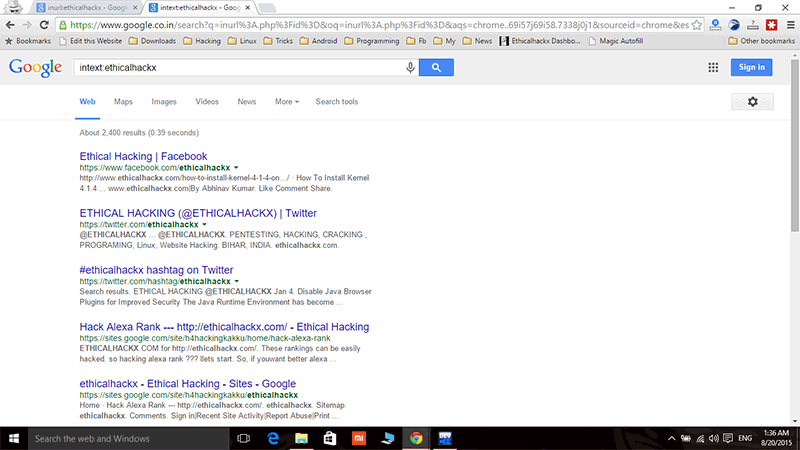Screen dimensions: 800x450
Task: Click Edit this Website bookmark
Action: 91,41
